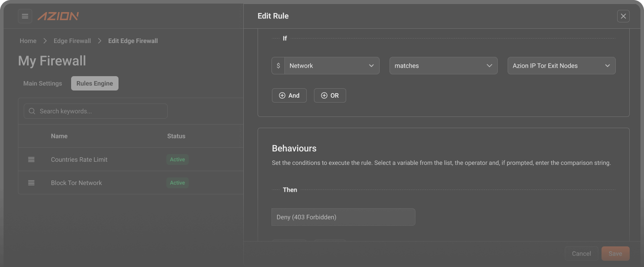Save the rule
This screenshot has height=267, width=644.
point(615,254)
